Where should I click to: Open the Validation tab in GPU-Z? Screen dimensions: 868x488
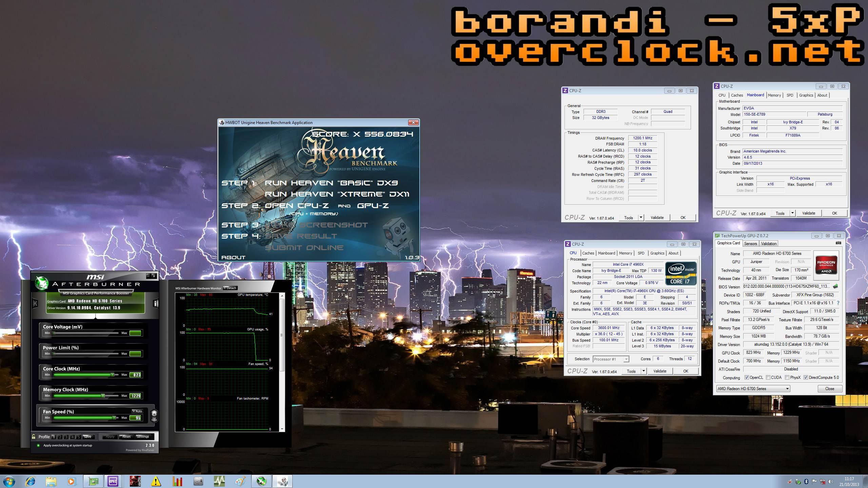tap(769, 244)
